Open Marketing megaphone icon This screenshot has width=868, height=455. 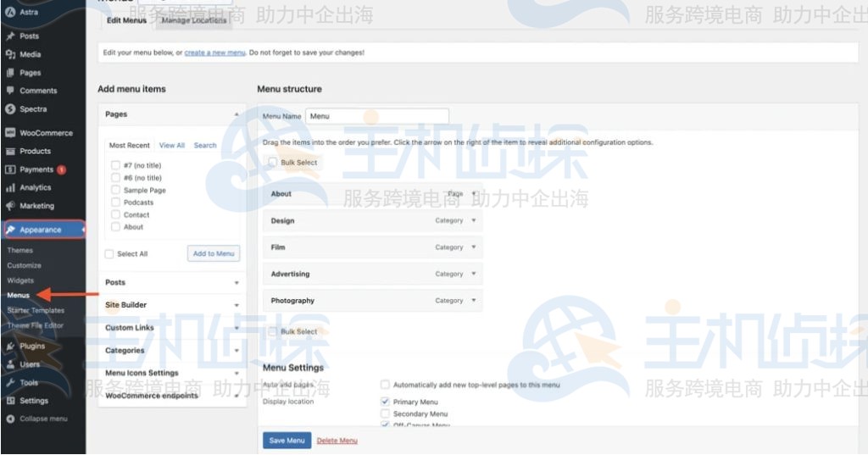click(10, 206)
